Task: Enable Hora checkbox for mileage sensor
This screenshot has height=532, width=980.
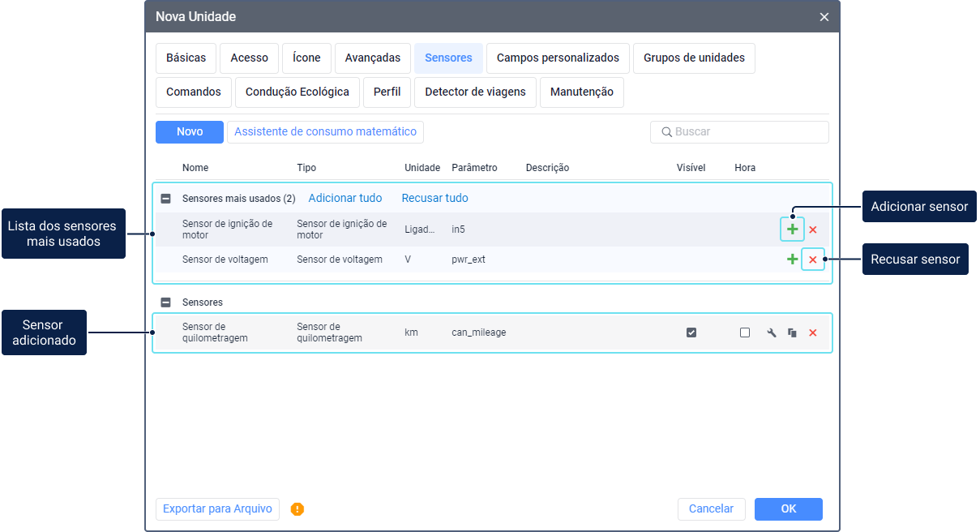Action: [x=745, y=332]
